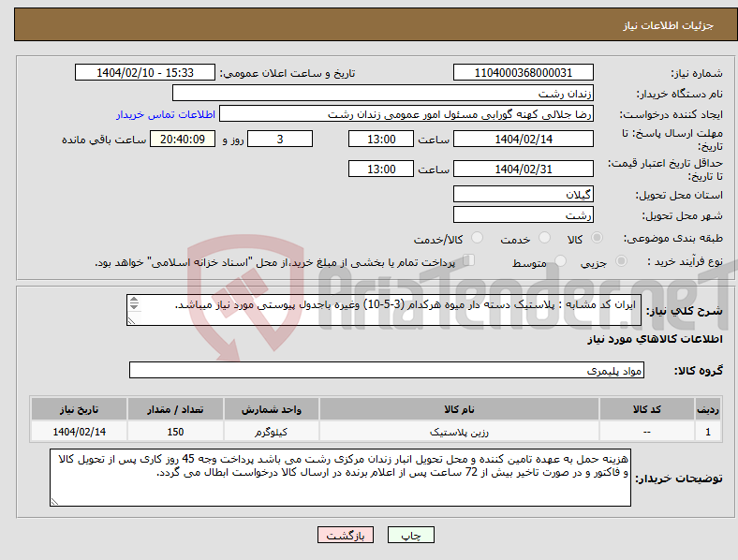Click the توضیحات خریدار label
The width and height of the screenshot is (738, 560).
click(679, 479)
